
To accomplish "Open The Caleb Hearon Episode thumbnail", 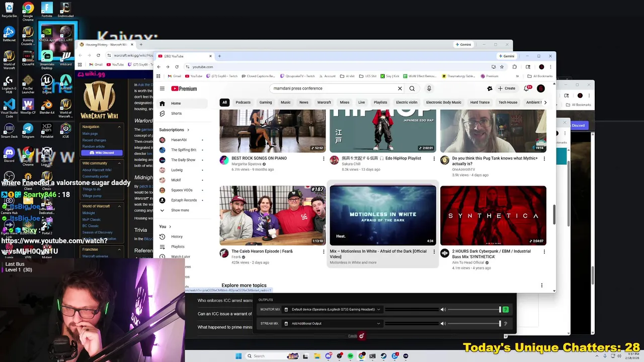I will click(x=272, y=216).
